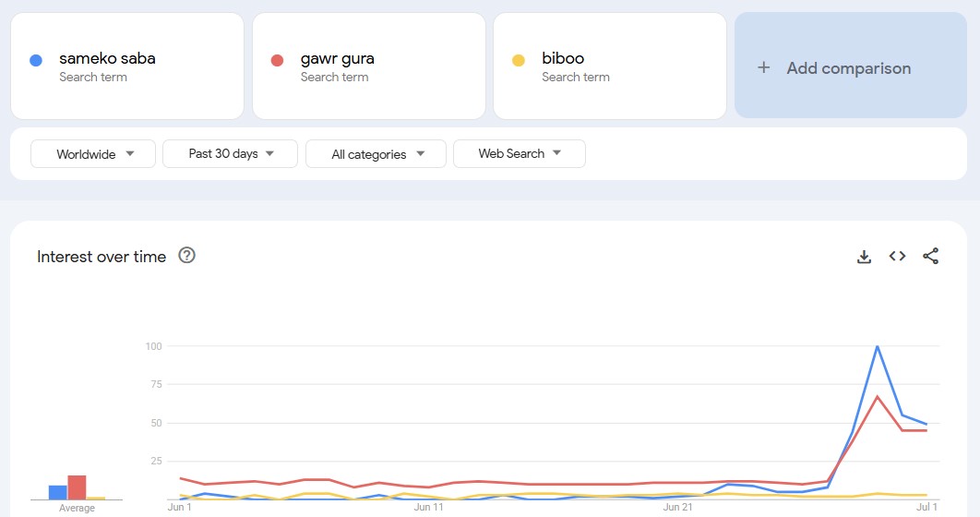
Task: Click the blue average bar
Action: pyautogui.click(x=58, y=492)
